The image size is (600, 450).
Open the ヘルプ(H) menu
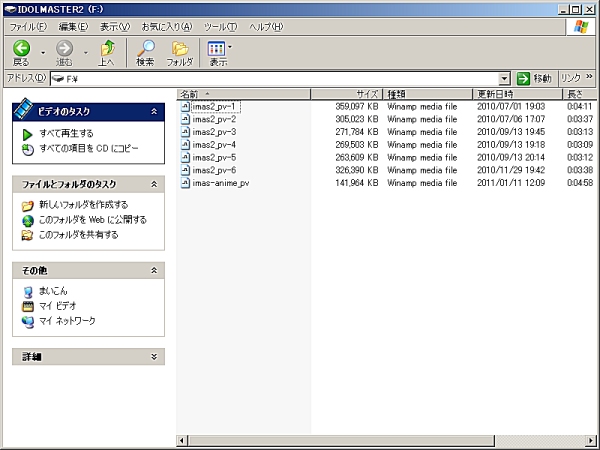266,27
